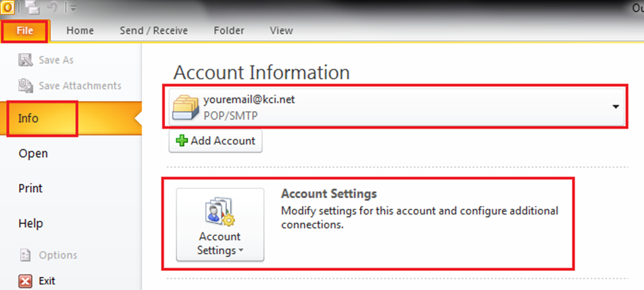Switch to the Home tab
Screen dimensions: 644x290
80,30
